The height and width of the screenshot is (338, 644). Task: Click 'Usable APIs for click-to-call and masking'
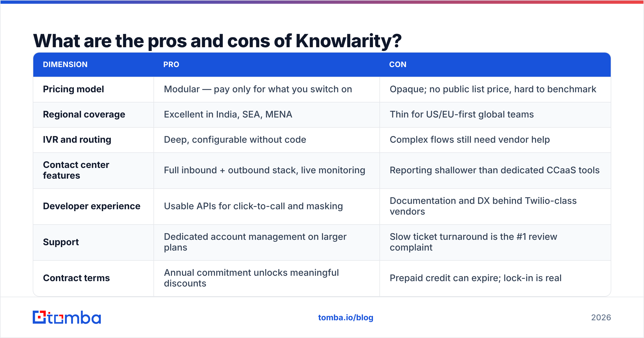[x=253, y=206]
